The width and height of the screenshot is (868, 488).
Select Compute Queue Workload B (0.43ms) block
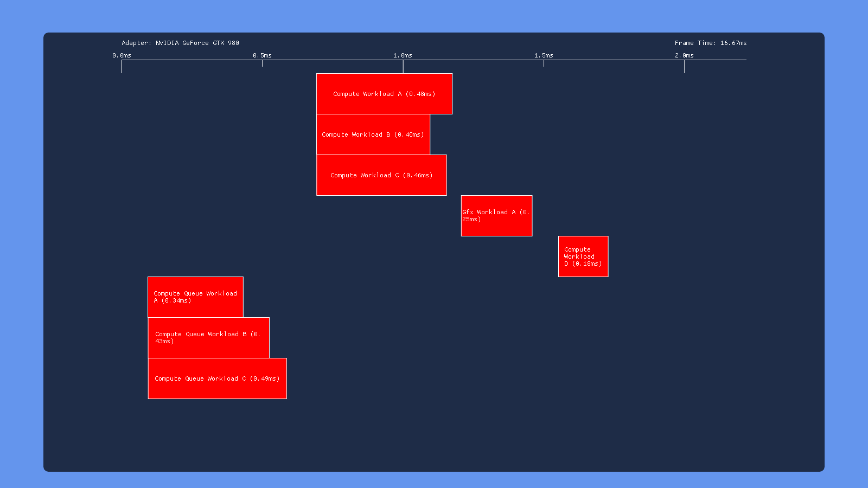[x=209, y=338]
